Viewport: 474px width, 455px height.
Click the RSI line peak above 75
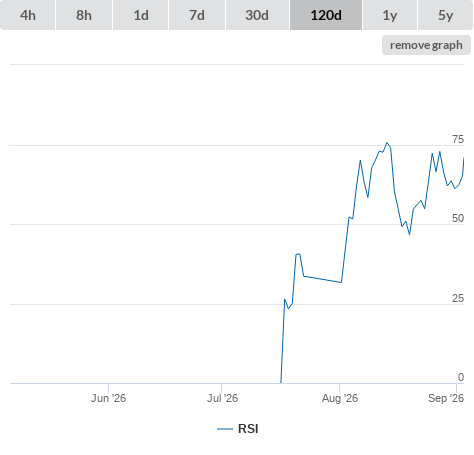tap(387, 143)
